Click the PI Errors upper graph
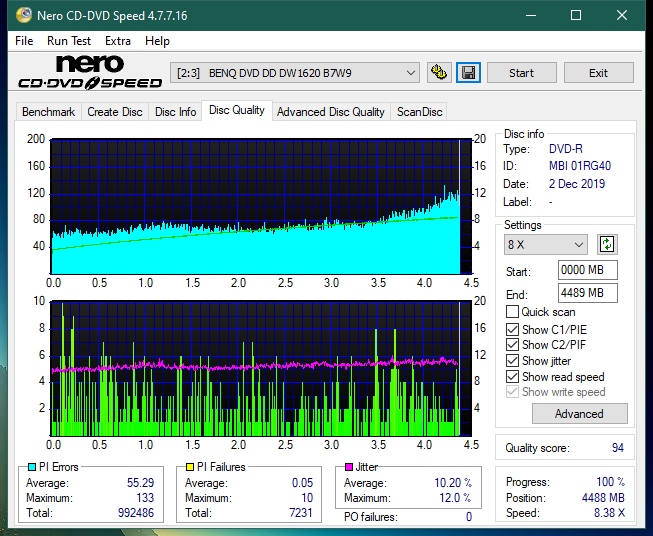This screenshot has height=536, width=653. 261,207
